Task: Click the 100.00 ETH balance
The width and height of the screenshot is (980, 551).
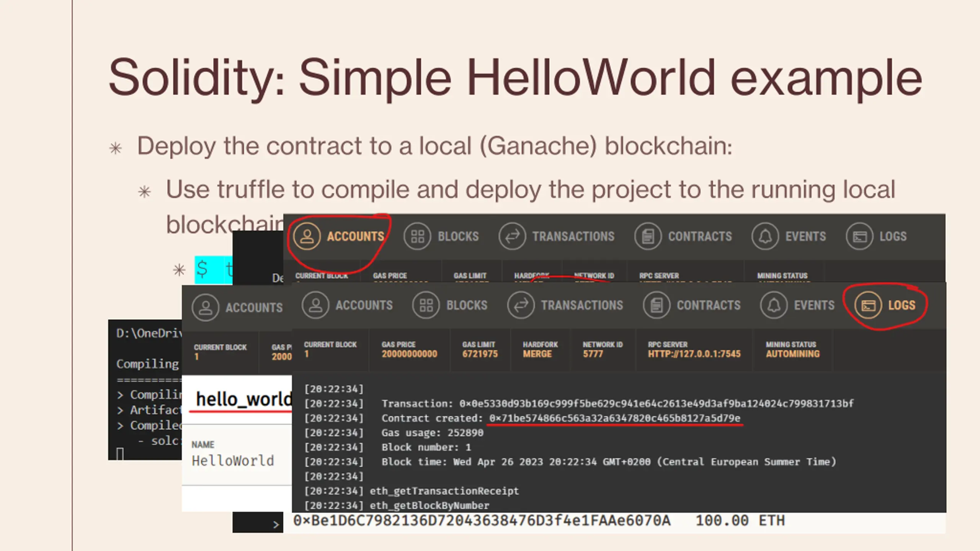Action: 740,521
